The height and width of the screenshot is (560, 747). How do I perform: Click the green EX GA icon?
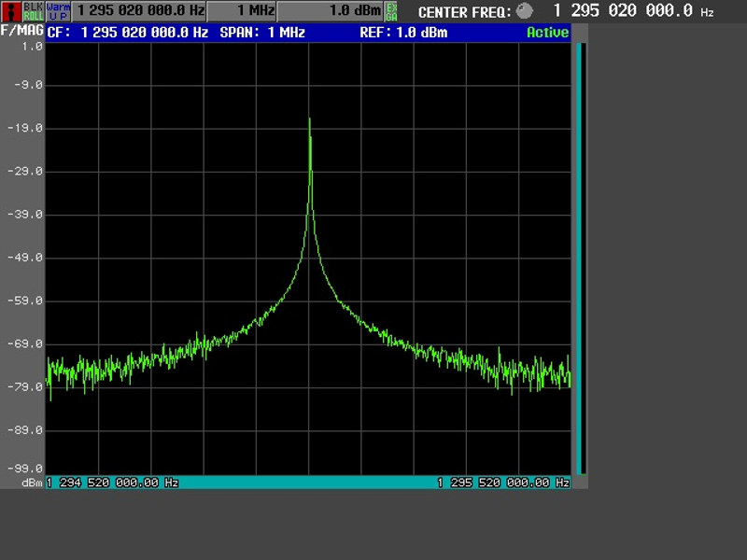[x=391, y=11]
